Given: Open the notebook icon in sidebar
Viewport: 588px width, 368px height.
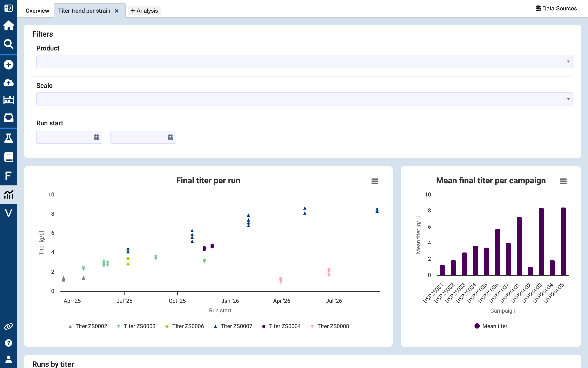Looking at the screenshot, I should (9, 157).
